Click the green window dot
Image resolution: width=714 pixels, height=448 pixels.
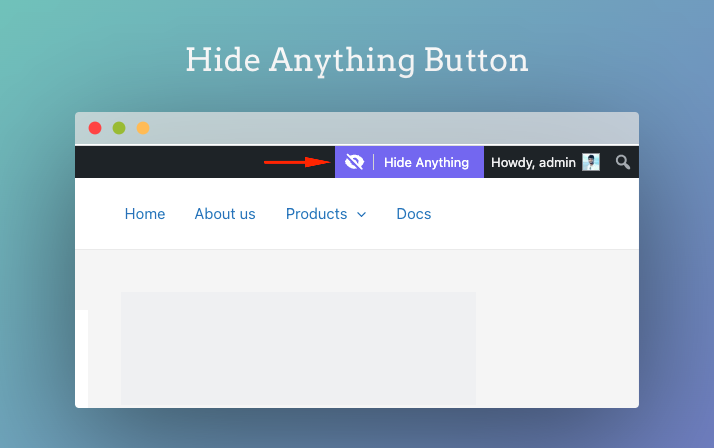coord(119,128)
